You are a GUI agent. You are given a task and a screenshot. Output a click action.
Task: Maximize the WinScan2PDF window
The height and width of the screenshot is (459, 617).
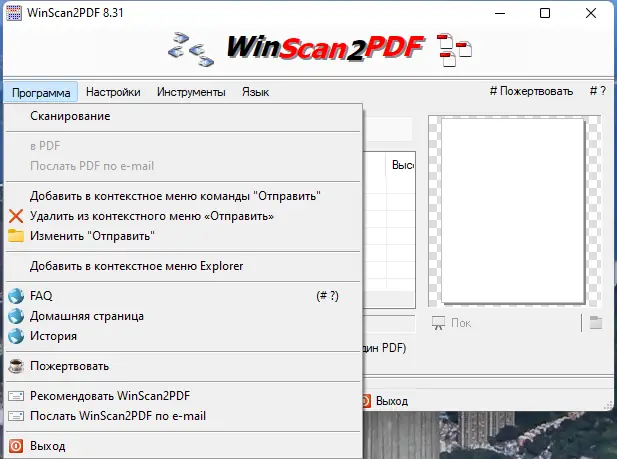[x=545, y=13]
